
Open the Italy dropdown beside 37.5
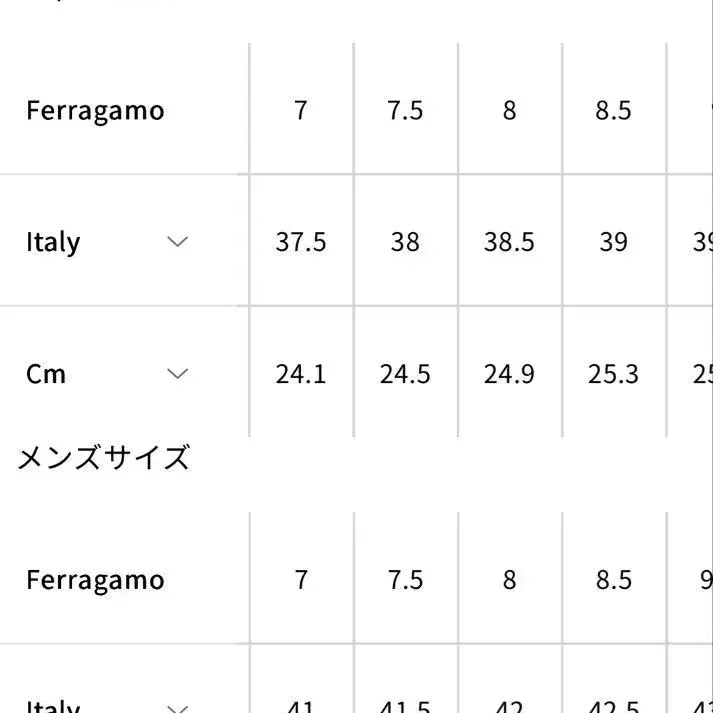click(177, 241)
